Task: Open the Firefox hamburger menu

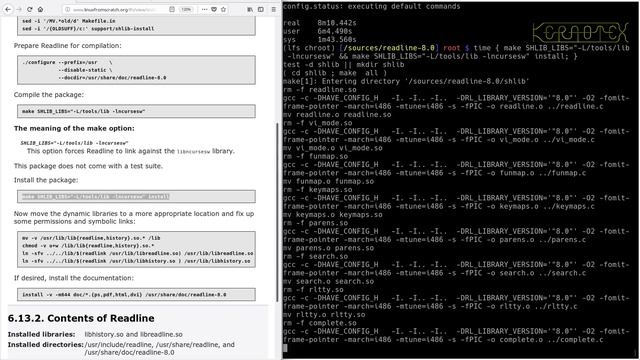Action: (273, 9)
